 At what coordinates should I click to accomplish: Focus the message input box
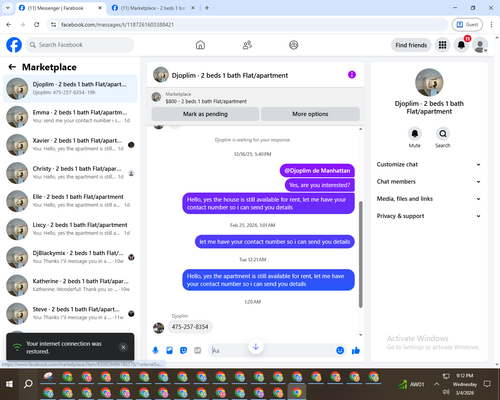tap(273, 350)
